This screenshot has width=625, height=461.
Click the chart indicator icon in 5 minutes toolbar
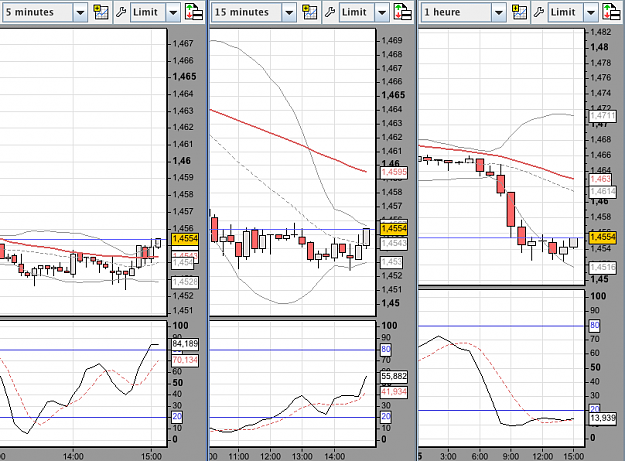click(101, 12)
